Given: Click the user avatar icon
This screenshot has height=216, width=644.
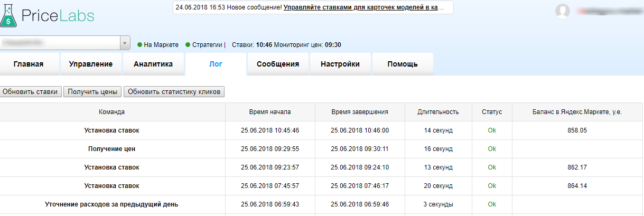Looking at the screenshot, I should 563,11.
